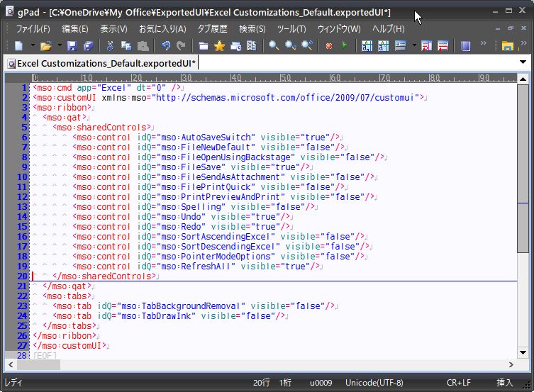Open the ファイル(F) menu
This screenshot has height=392, width=534.
[x=33, y=28]
